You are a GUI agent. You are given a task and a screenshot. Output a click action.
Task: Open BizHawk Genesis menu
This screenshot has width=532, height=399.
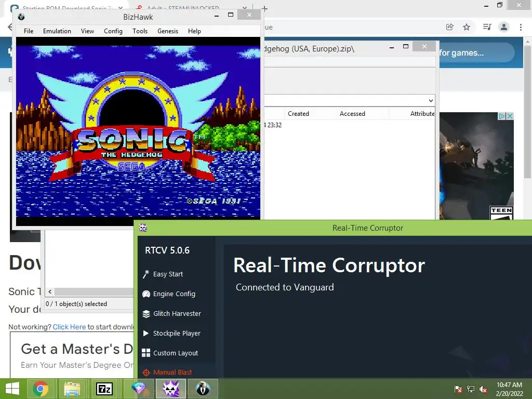[168, 31]
